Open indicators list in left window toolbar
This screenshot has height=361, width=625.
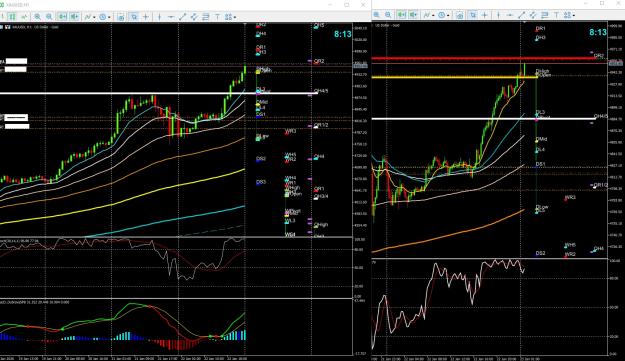88,17
